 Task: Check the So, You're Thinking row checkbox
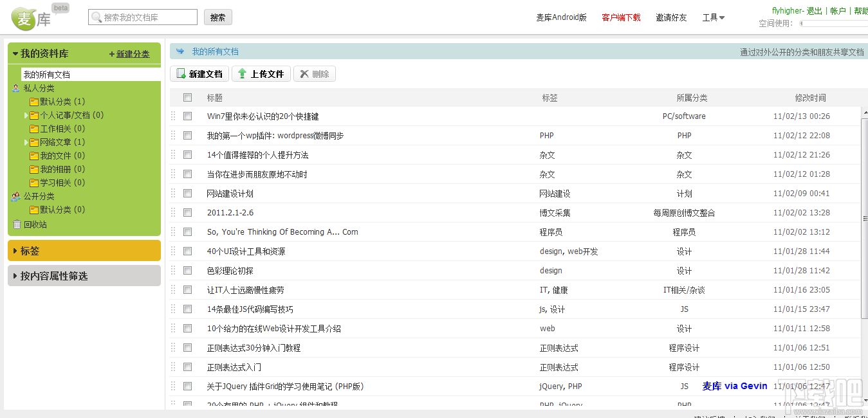coord(187,232)
